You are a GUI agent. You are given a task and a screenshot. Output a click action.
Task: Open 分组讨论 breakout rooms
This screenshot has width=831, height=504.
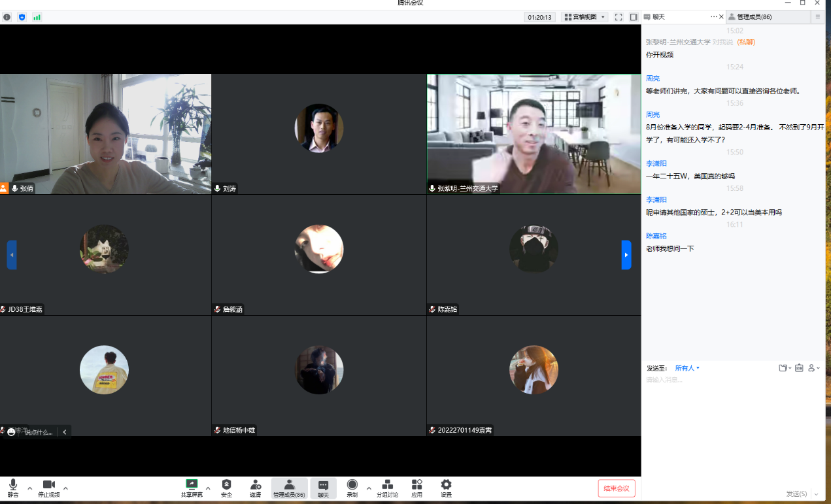[387, 488]
